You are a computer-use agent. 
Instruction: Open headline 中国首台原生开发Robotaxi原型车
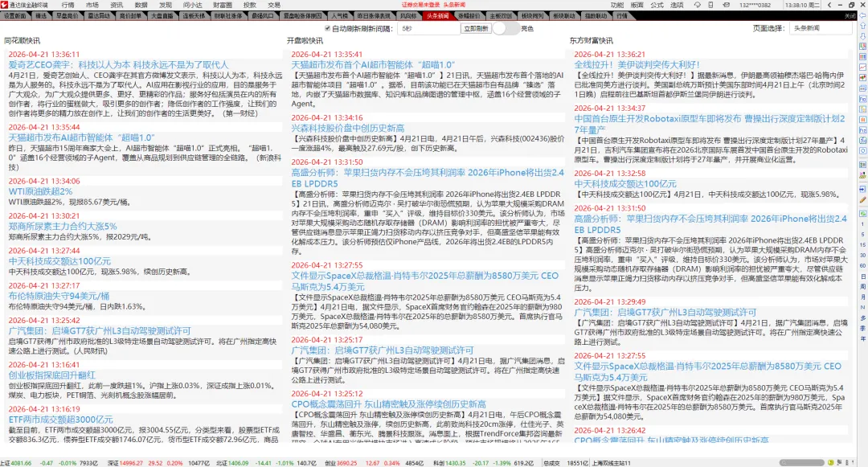pos(710,124)
